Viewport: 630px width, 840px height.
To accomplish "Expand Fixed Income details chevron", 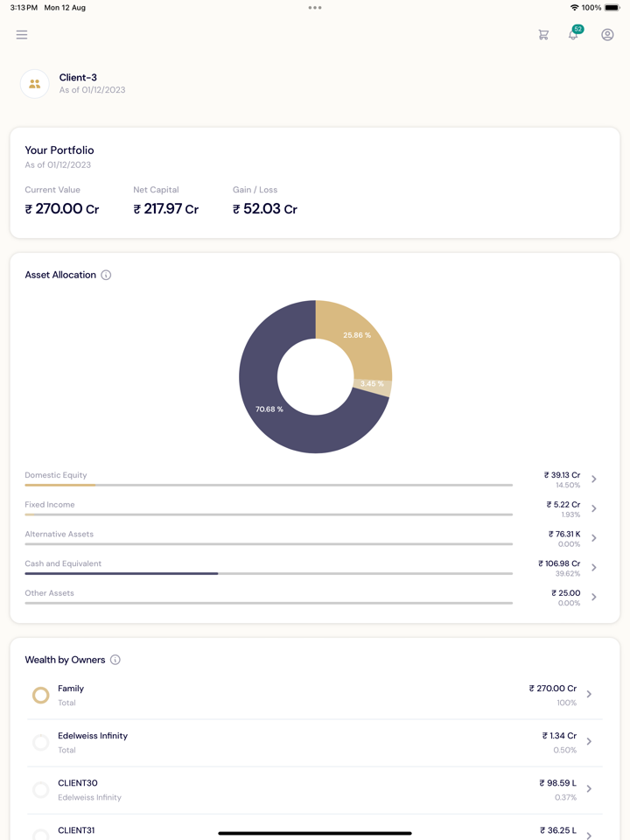I will click(x=594, y=509).
